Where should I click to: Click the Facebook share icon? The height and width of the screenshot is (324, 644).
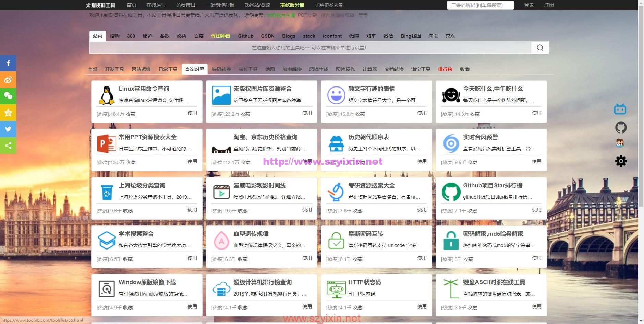point(8,63)
